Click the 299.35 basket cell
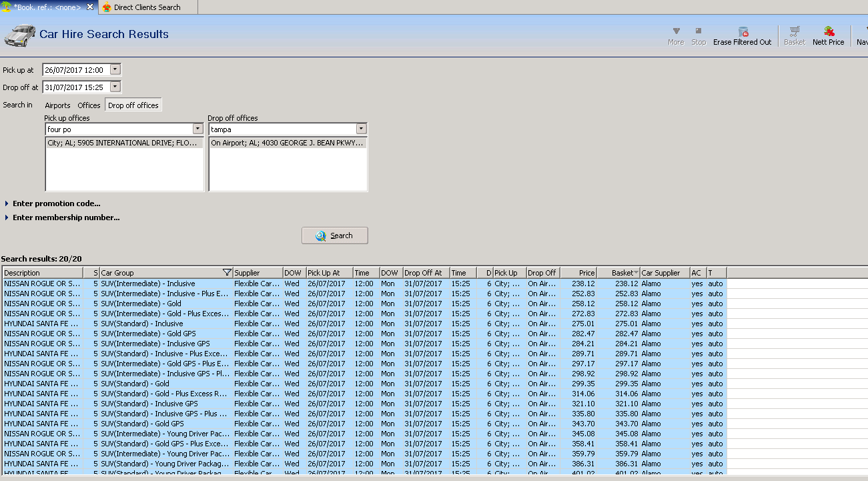Image resolution: width=868 pixels, height=481 pixels. (618, 384)
